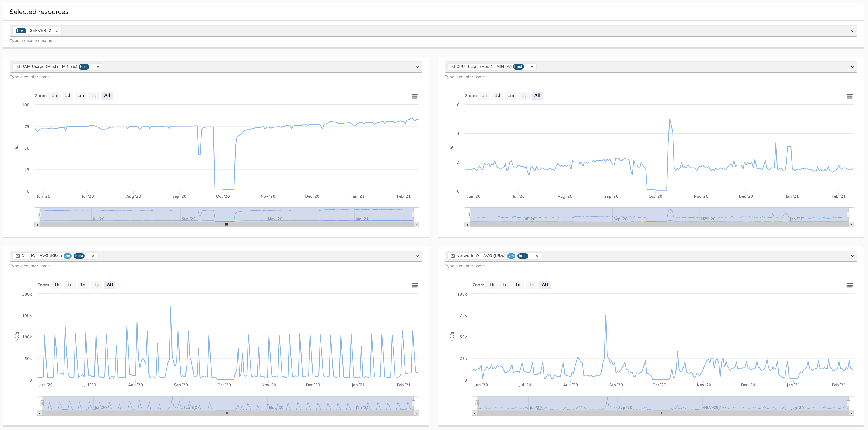Click the Network IO navigator right scroll arrow
This screenshot has width=868, height=430.
point(851,413)
